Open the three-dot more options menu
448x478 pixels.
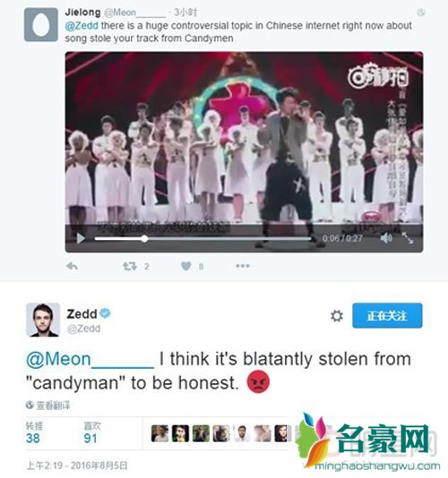(x=243, y=266)
